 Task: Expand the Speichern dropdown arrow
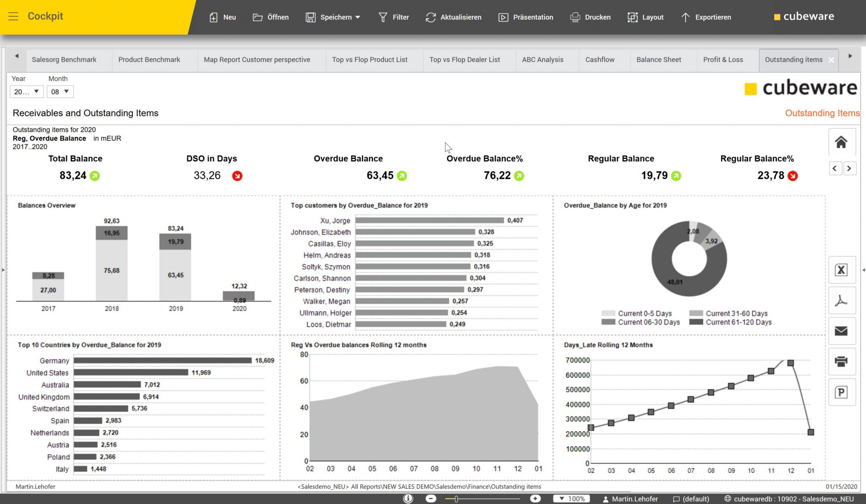(x=358, y=17)
